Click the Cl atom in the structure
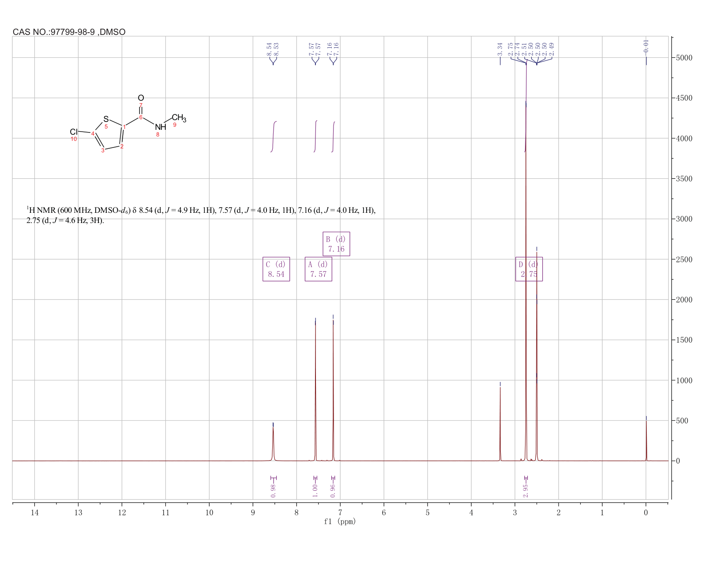Screen dimensions: 728x563 pos(74,132)
